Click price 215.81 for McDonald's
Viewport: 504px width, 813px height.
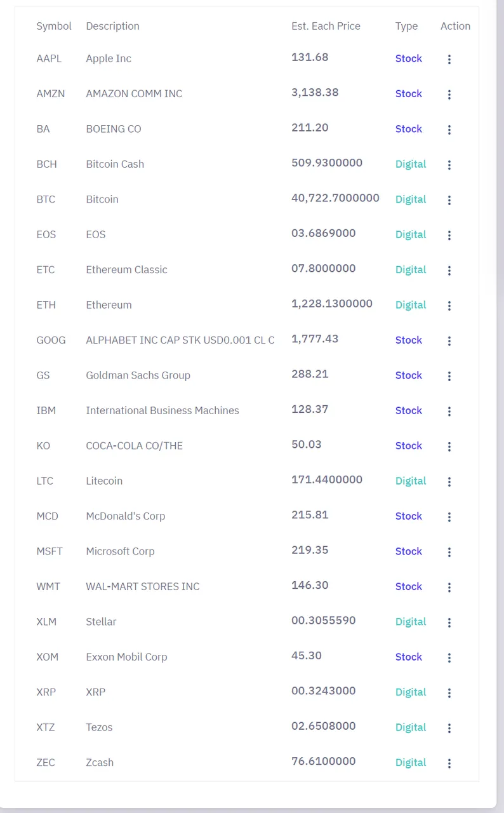point(310,515)
